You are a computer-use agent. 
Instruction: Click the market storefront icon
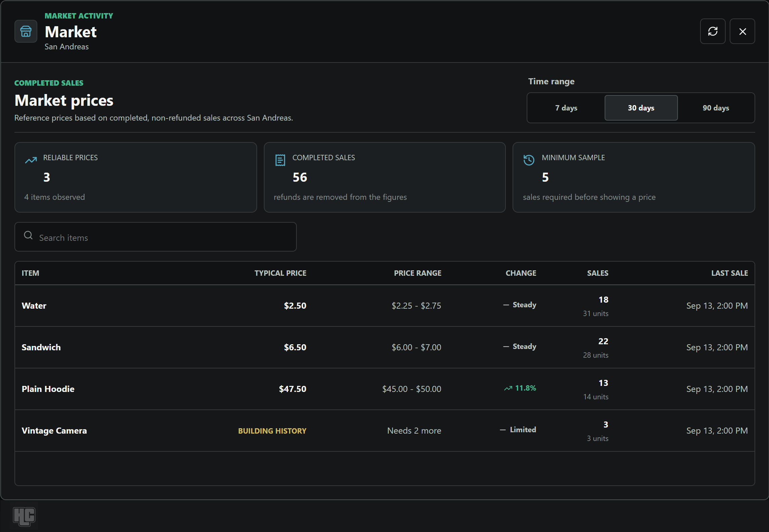coord(26,31)
